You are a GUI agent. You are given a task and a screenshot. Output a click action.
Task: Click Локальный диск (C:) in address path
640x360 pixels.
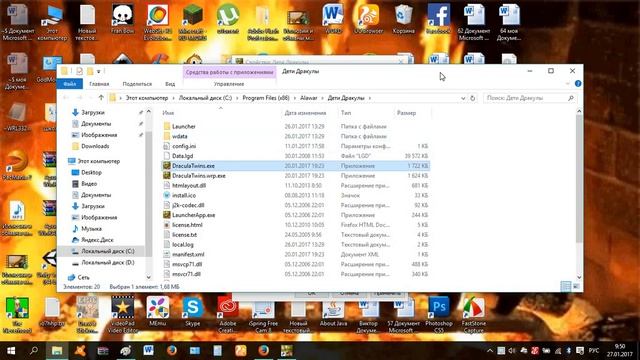tap(205, 98)
